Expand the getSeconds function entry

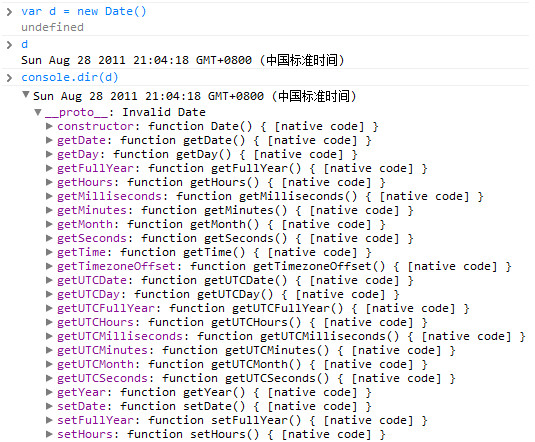(49, 238)
